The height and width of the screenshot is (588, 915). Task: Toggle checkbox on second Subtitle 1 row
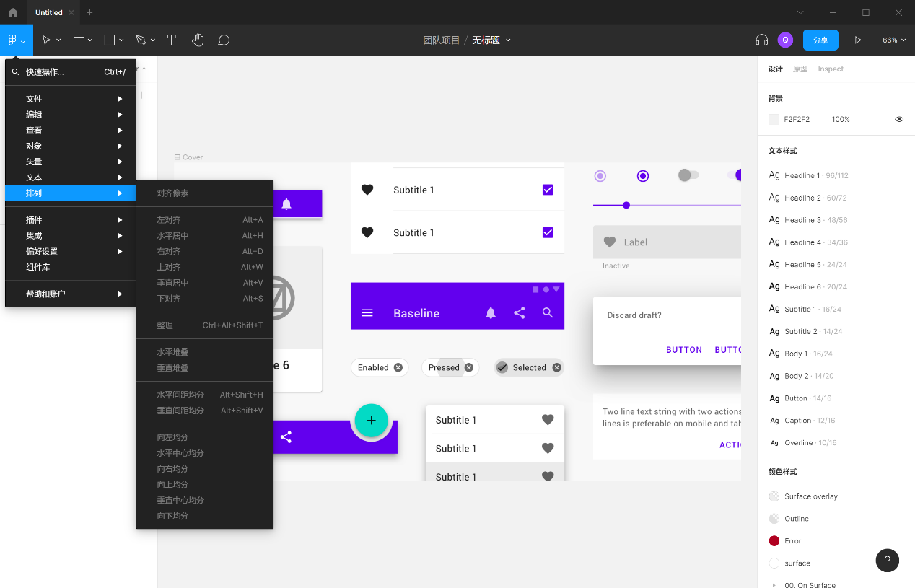pyautogui.click(x=548, y=232)
